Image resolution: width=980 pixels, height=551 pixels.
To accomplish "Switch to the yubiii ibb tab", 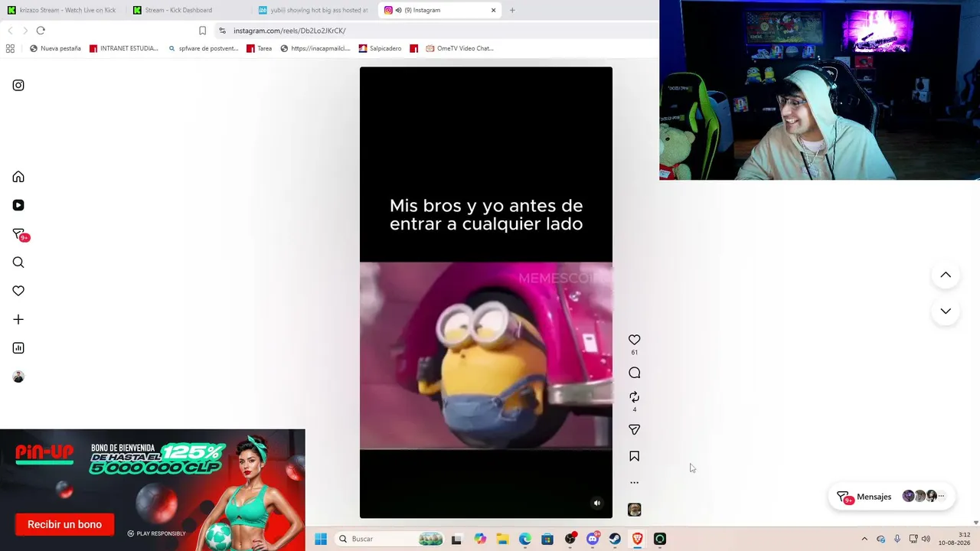I will click(x=314, y=10).
